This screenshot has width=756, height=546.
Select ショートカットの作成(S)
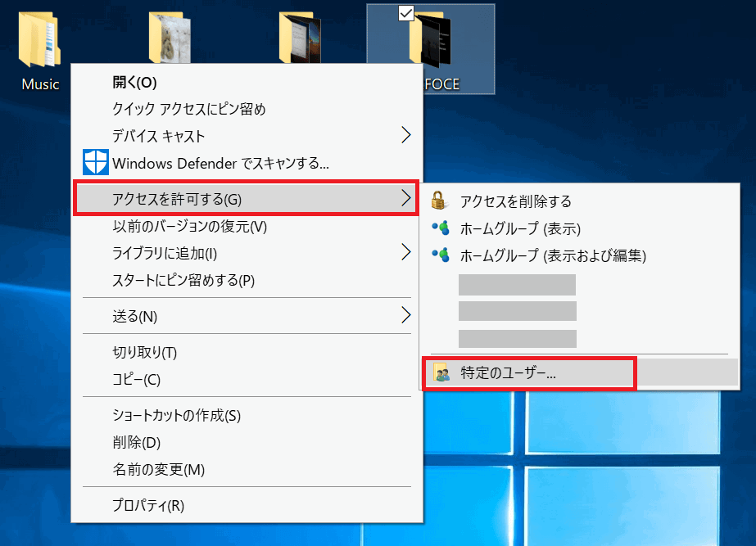pos(247,415)
